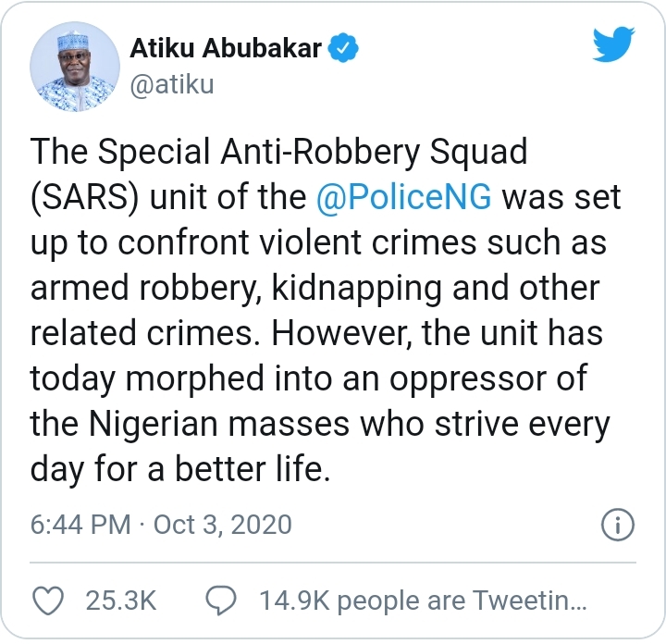Viewport: 666px width, 644px height.
Task: Click the Oct 3, 2020 date
Action: pos(222,525)
